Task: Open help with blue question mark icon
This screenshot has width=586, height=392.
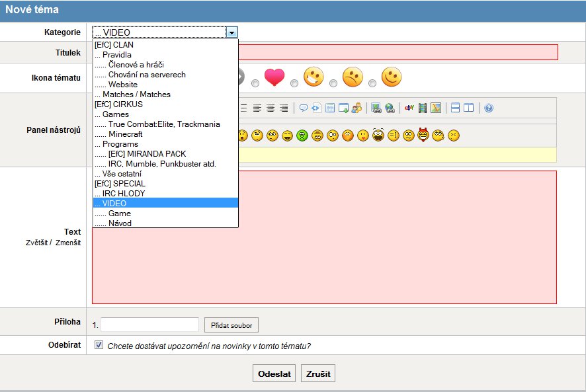Action: click(489, 108)
